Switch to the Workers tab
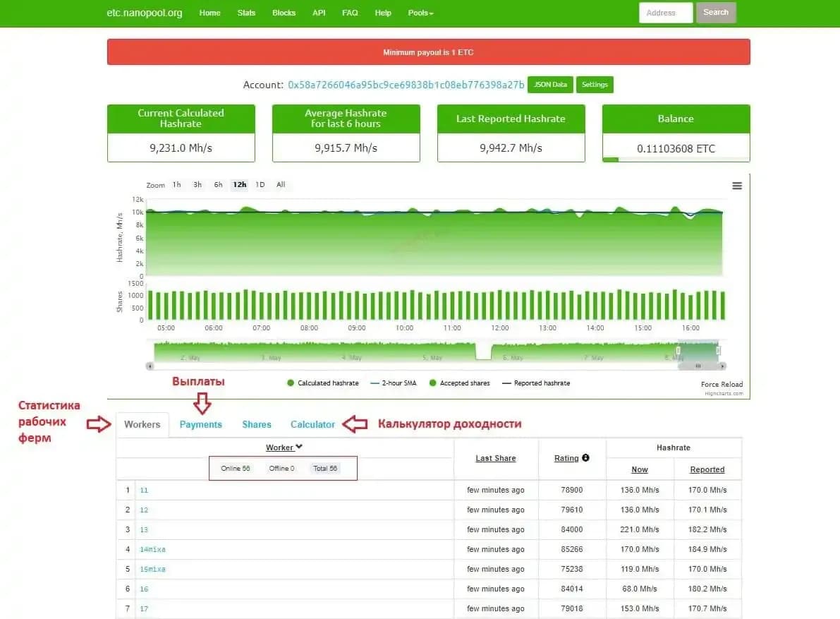 (x=142, y=424)
